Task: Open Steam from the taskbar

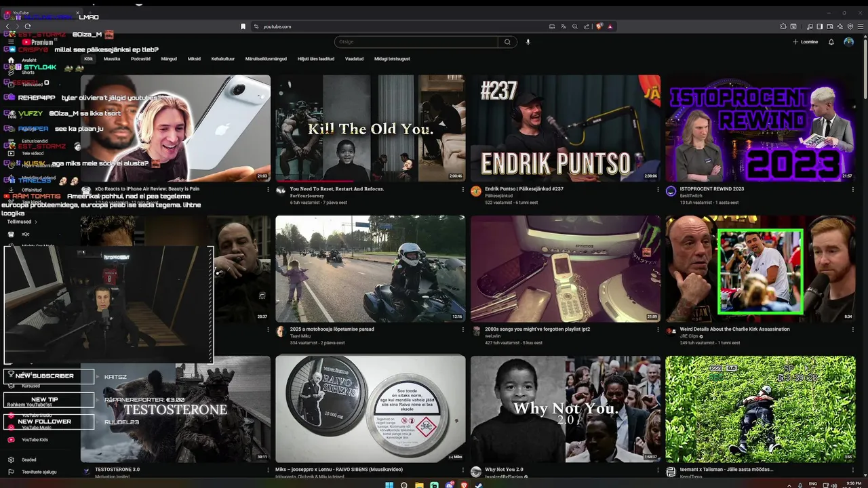Action: [479, 485]
